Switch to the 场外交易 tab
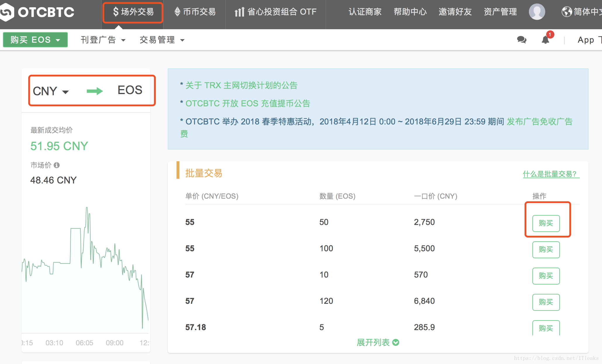Viewport: 602px width, 364px height. [x=133, y=12]
